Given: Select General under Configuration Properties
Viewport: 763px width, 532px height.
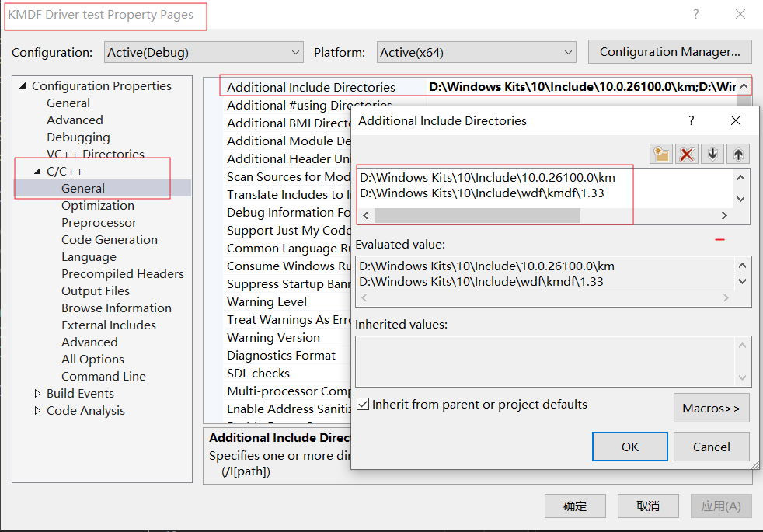Looking at the screenshot, I should click(68, 103).
